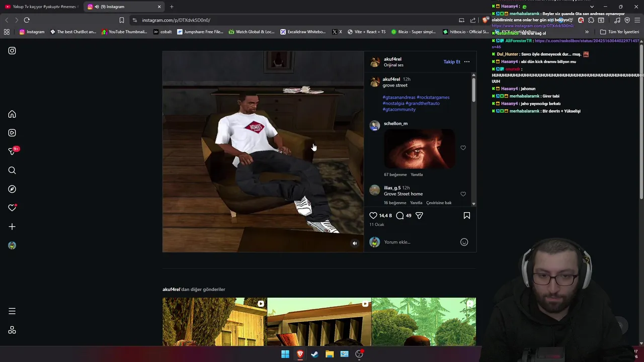644x362 pixels.
Task: Open the Reels icon in the sidebar
Action: point(12,133)
